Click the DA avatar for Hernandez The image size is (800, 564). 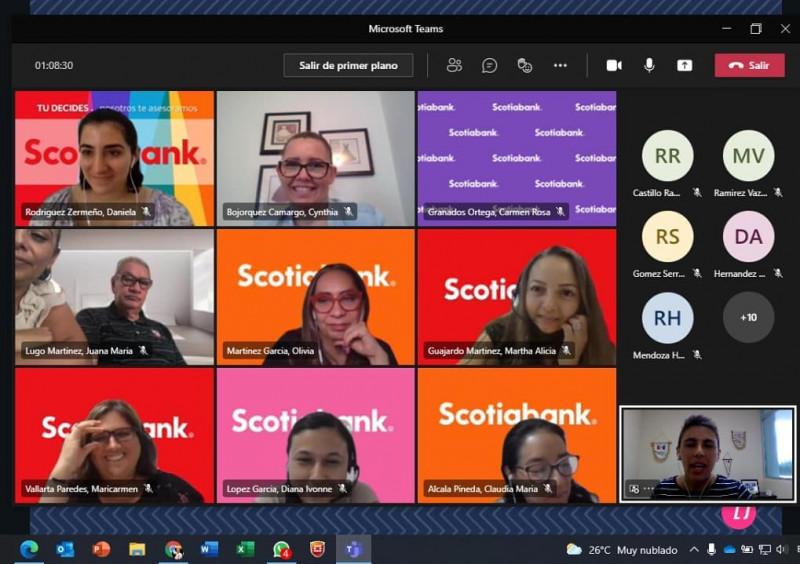click(x=748, y=236)
